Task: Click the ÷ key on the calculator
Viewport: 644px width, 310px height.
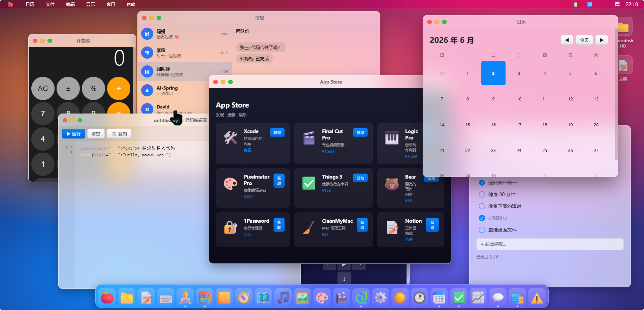Action: 119,89
